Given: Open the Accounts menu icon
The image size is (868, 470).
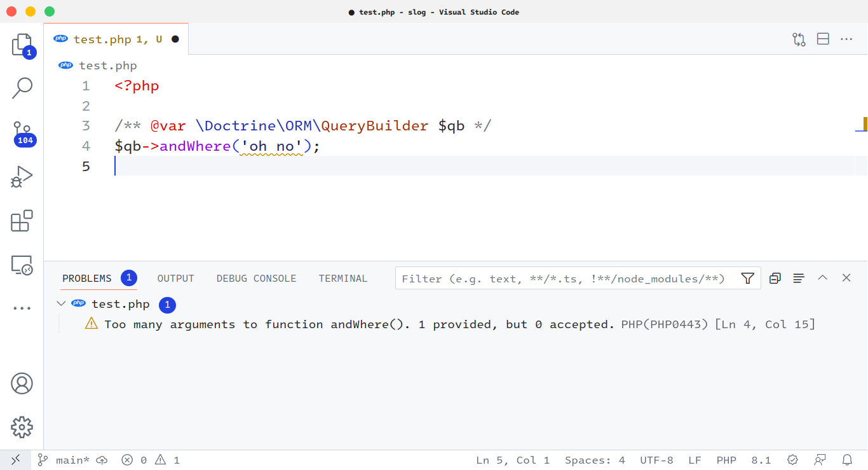Looking at the screenshot, I should (22, 384).
